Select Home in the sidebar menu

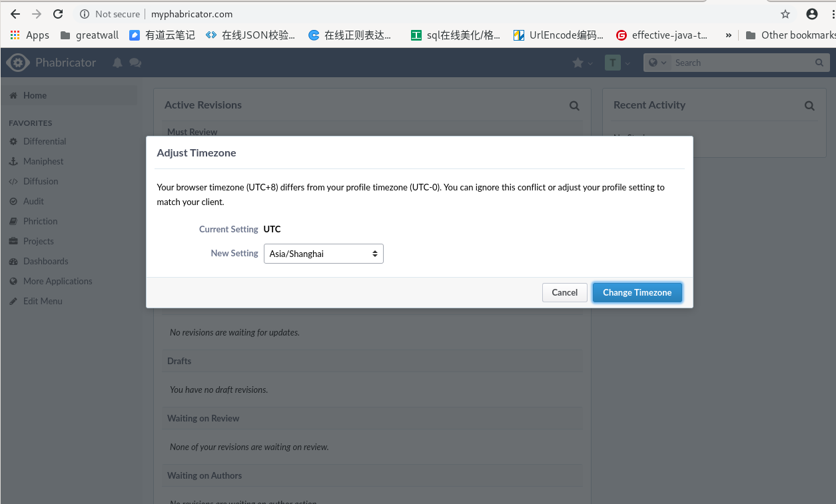click(33, 95)
